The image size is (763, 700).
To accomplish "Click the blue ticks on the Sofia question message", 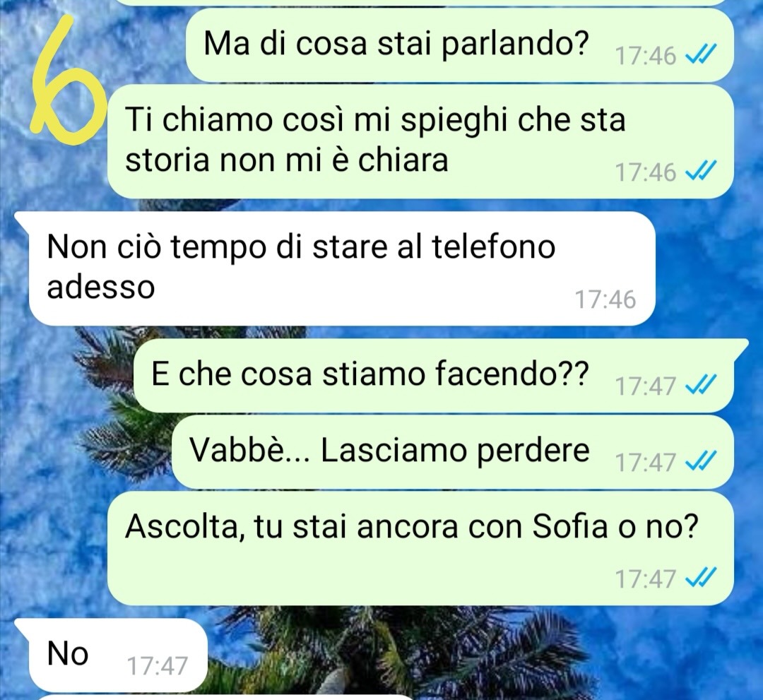I will pos(700,579).
